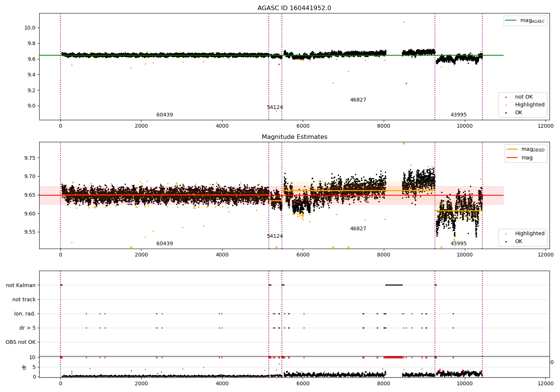
Task: Click obsid label 43995 in Magnitude Estimates panel
Action: [458, 244]
